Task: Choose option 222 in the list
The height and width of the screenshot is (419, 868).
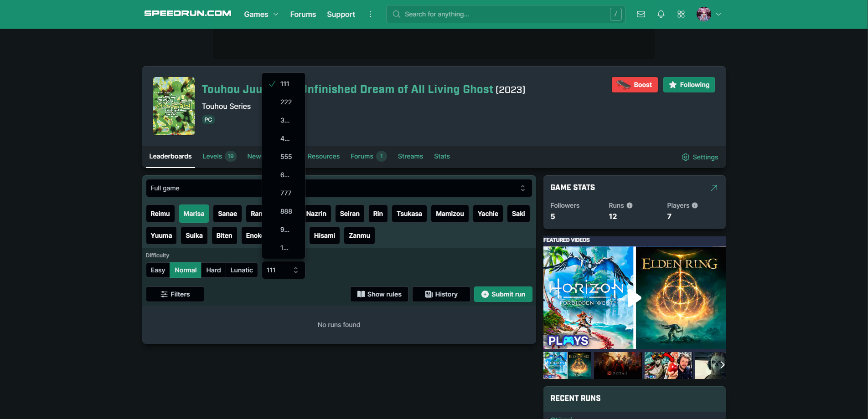Action: click(284, 102)
